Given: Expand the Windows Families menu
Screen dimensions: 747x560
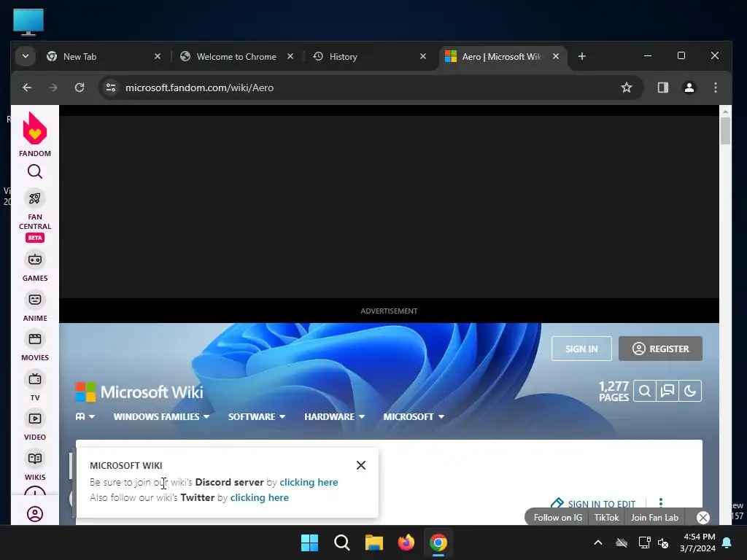Looking at the screenshot, I should tap(161, 416).
